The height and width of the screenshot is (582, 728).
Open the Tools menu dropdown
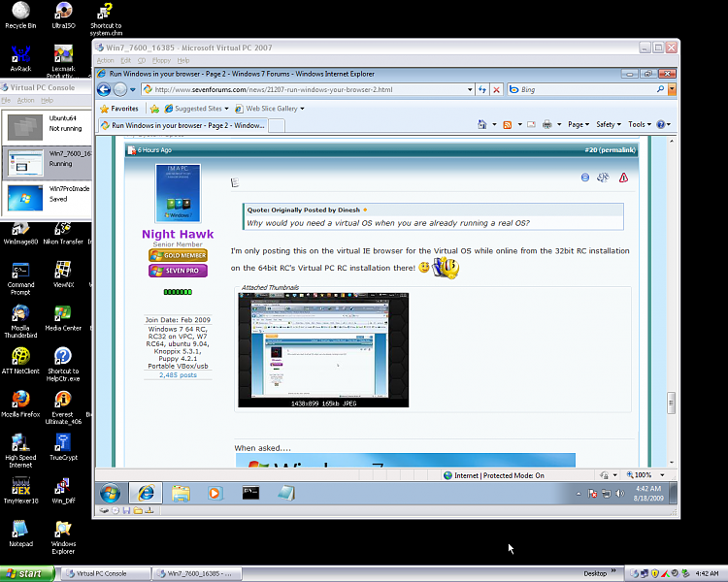640,124
